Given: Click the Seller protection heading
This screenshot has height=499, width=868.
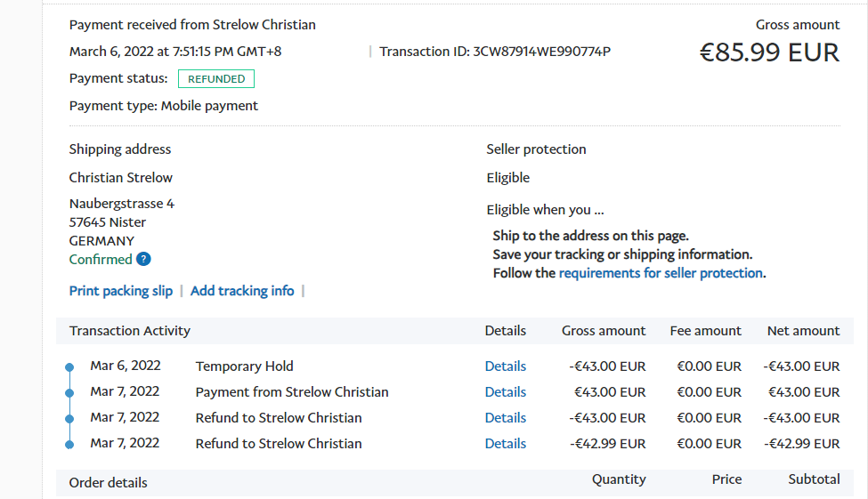Looking at the screenshot, I should point(536,149).
